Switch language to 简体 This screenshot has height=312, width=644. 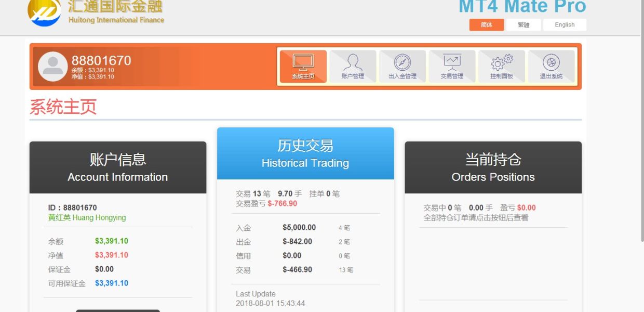pyautogui.click(x=487, y=25)
